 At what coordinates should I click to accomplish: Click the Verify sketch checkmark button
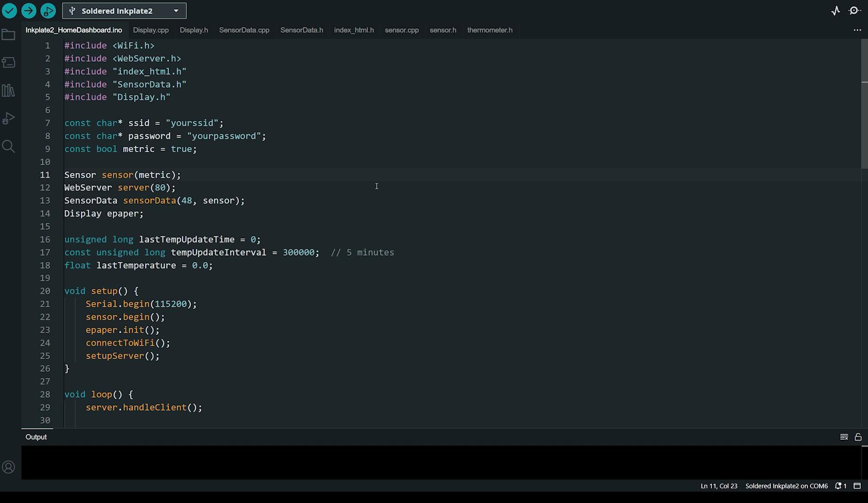click(10, 10)
